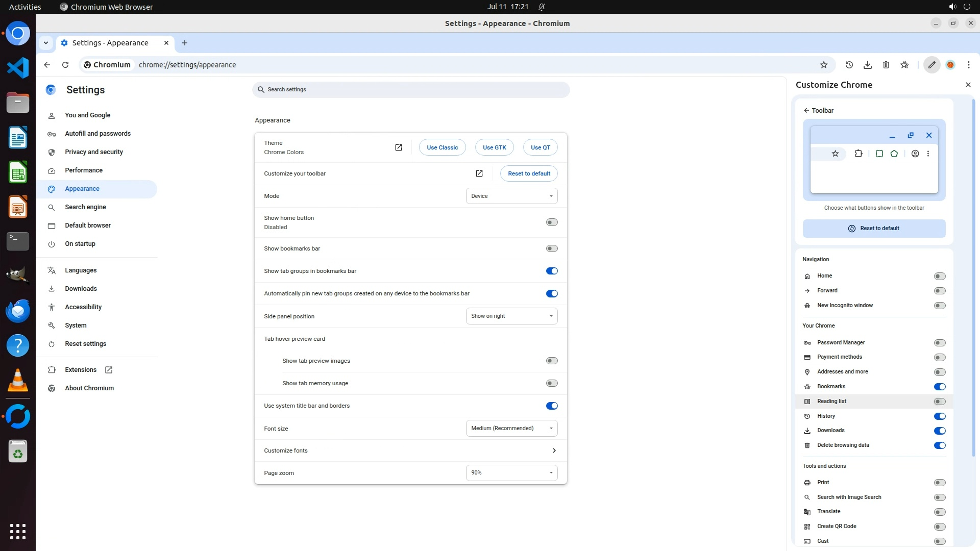Bookmark this tab with star icon

[x=823, y=65]
